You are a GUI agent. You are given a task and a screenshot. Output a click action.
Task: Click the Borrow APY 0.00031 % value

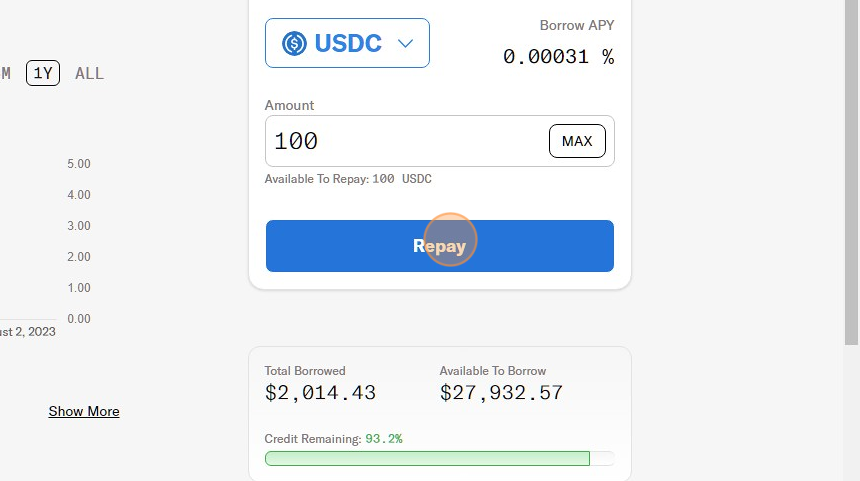coord(558,57)
